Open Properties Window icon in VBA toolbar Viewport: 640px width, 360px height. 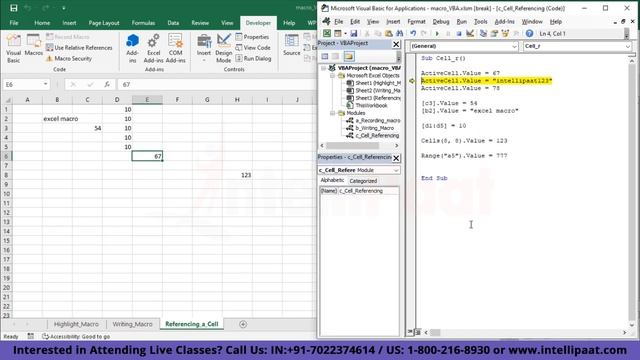(x=494, y=33)
